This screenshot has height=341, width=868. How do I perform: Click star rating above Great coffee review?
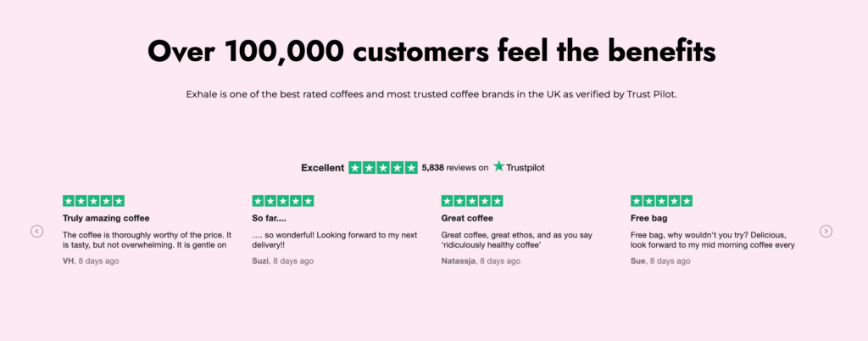click(472, 201)
